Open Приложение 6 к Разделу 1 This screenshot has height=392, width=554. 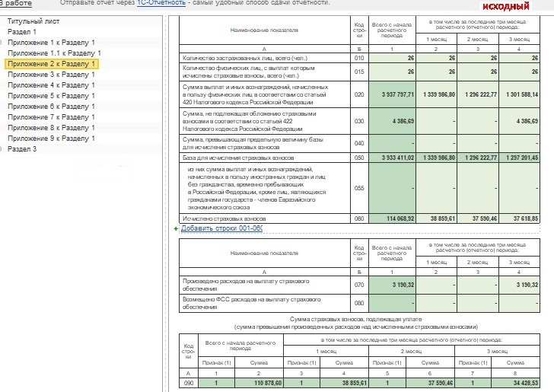tap(51, 106)
